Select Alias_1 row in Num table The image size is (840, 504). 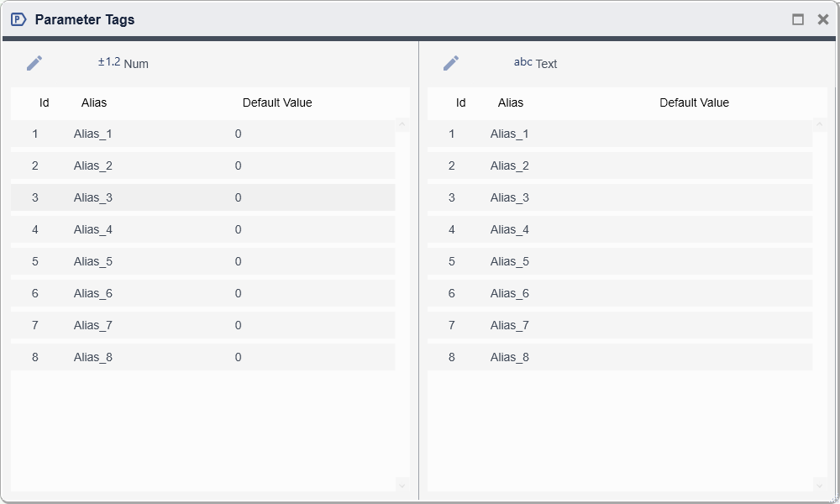click(92, 134)
